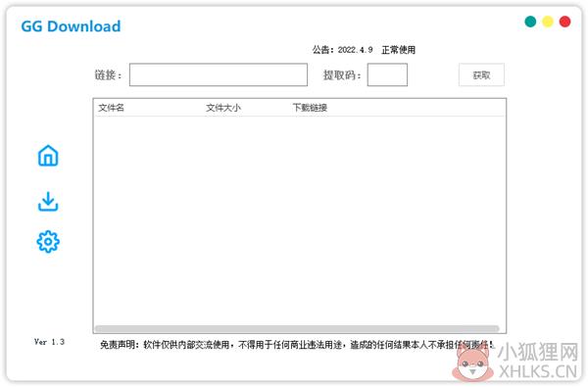Click the GG Download title text
588x387 pixels.
(71, 26)
